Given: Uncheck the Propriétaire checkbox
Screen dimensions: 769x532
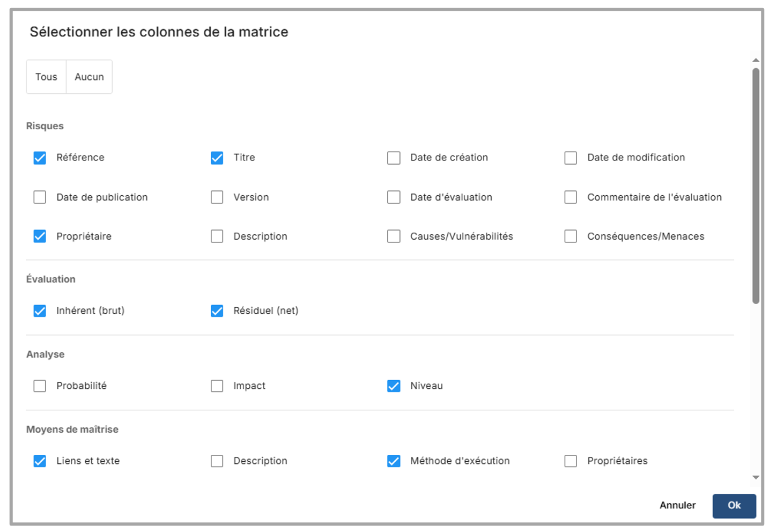Looking at the screenshot, I should point(40,237).
